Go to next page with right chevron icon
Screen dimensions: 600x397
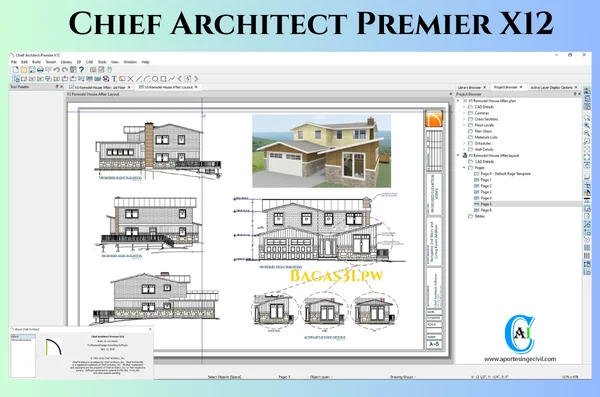click(196, 79)
